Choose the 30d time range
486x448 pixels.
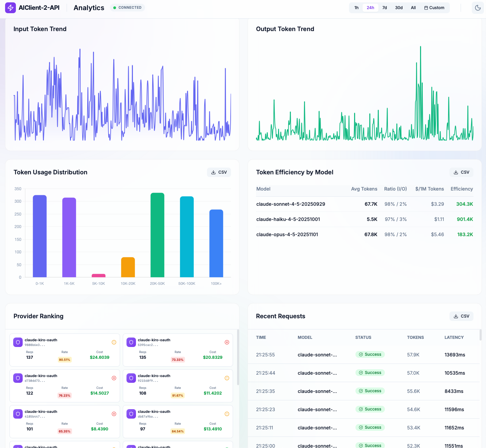pos(399,8)
